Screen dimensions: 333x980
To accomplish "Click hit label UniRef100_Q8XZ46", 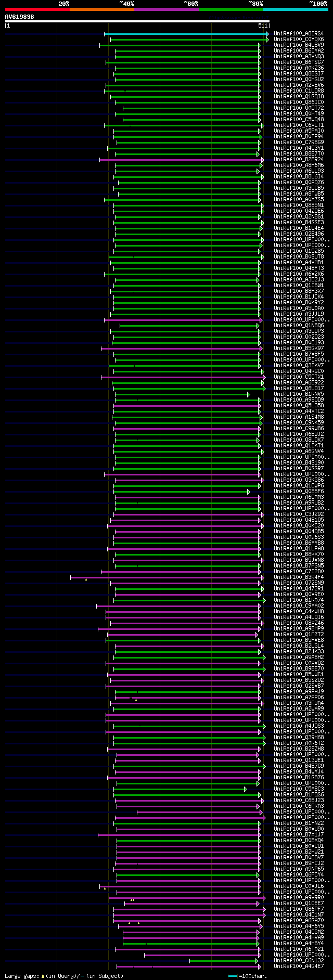I will coord(299,623).
